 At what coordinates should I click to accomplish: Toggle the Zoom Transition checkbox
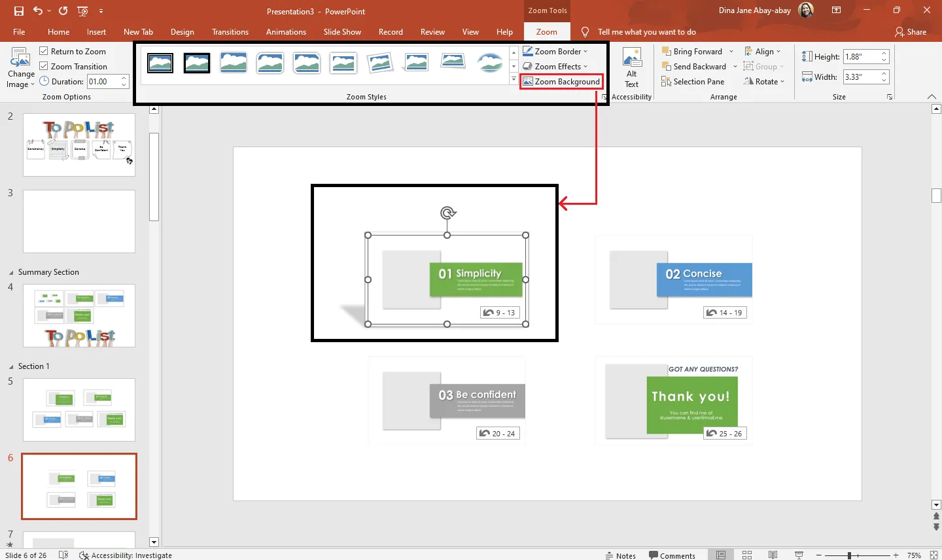point(44,66)
